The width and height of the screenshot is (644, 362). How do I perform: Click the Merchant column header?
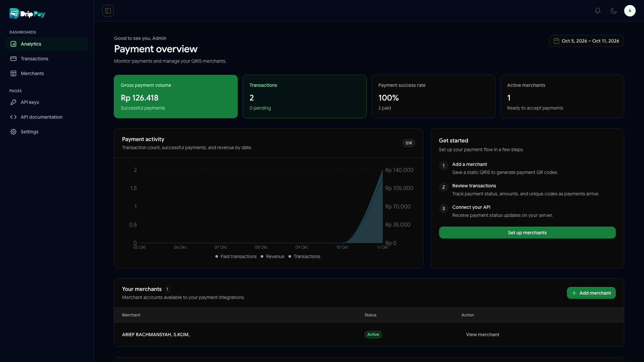point(131,315)
